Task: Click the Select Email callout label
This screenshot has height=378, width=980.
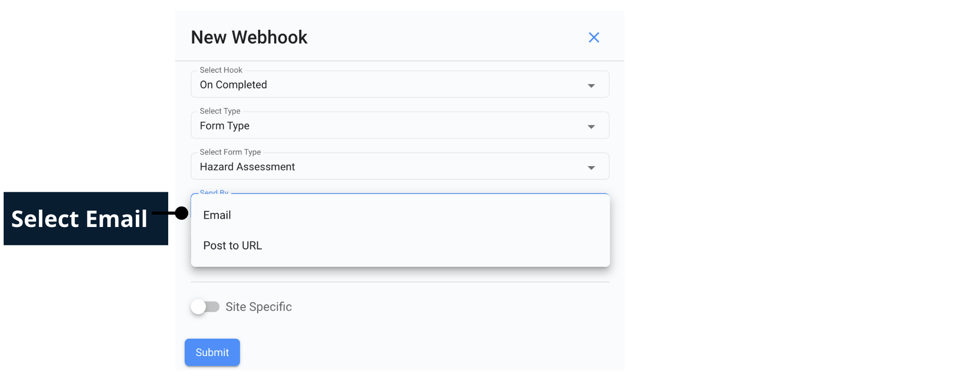Action: click(x=79, y=219)
